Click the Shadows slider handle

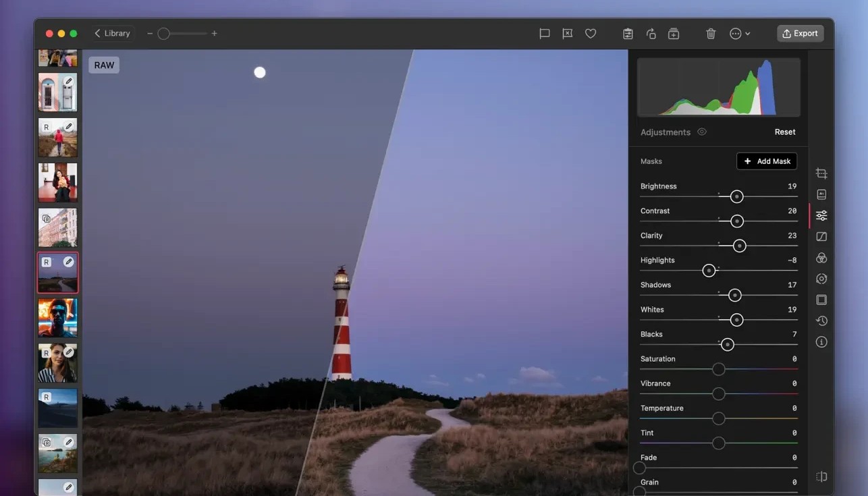point(735,296)
